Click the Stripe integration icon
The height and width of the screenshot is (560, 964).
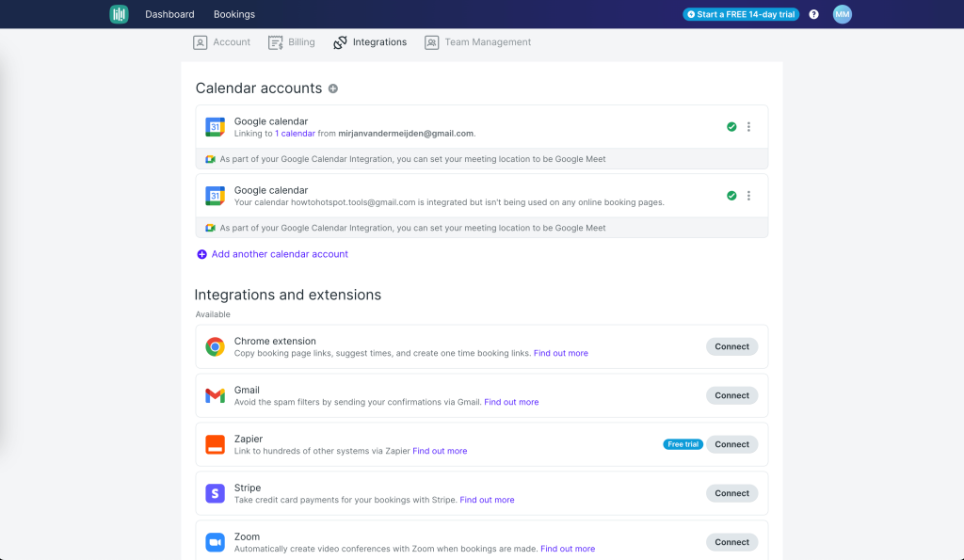215,493
